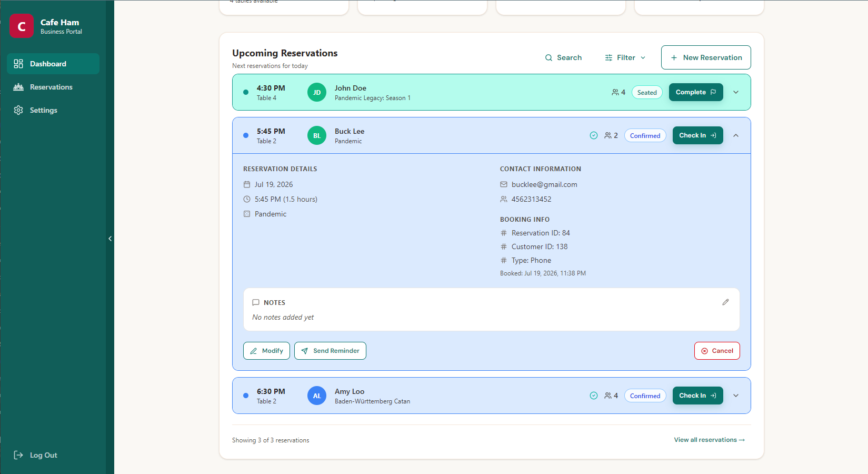Click the confirmed checkmark icon on Amy Loo's row
Image resolution: width=868 pixels, height=474 pixels.
point(594,396)
